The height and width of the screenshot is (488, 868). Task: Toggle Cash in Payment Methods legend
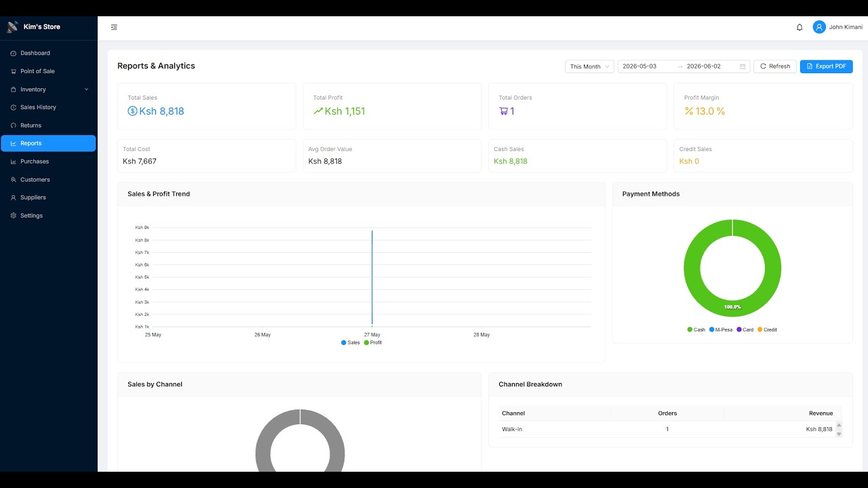[x=696, y=329]
